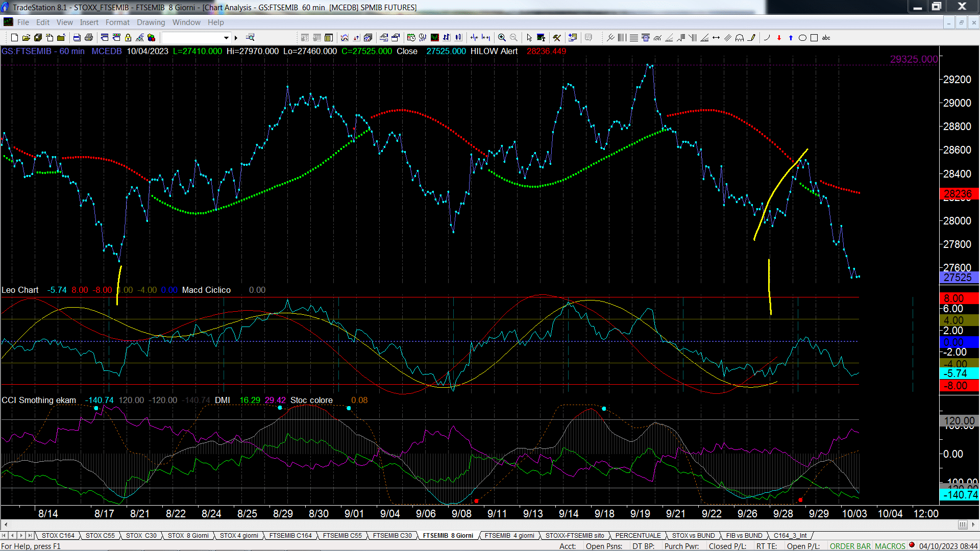This screenshot has width=980, height=551.
Task: Select the parallel lines channel tool
Action: (728, 38)
